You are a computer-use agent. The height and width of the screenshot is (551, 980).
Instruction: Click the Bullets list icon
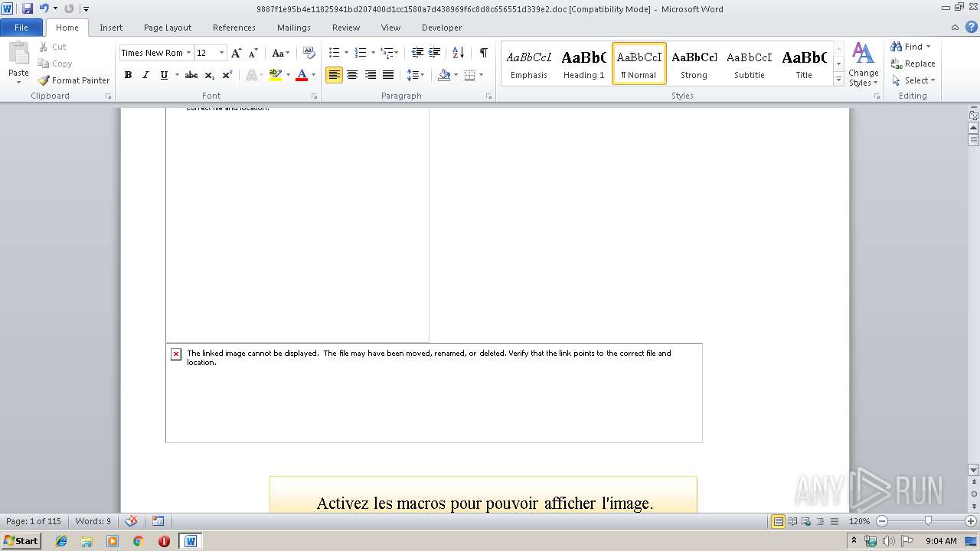coord(334,53)
